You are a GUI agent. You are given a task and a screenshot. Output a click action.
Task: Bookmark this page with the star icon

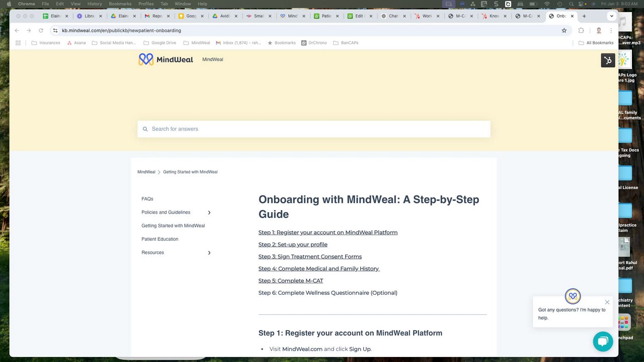pos(564,31)
